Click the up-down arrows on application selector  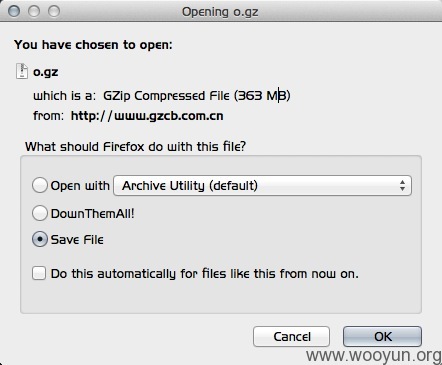coord(402,185)
